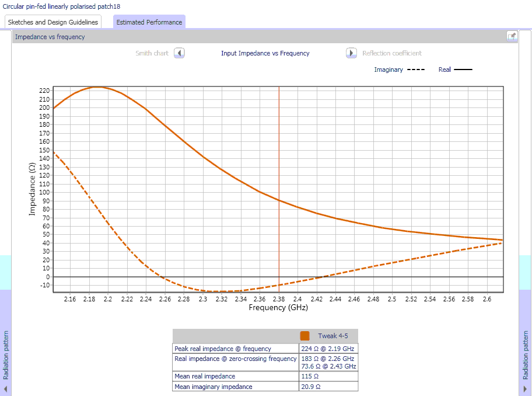Click the Impedance vs frequency panel title
This screenshot has width=532, height=396.
(50, 37)
